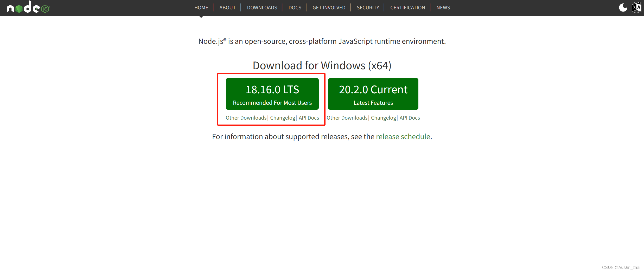Screen dimensions: 644x272
Task: Download 20.2.0 Current version
Action: coord(373,94)
